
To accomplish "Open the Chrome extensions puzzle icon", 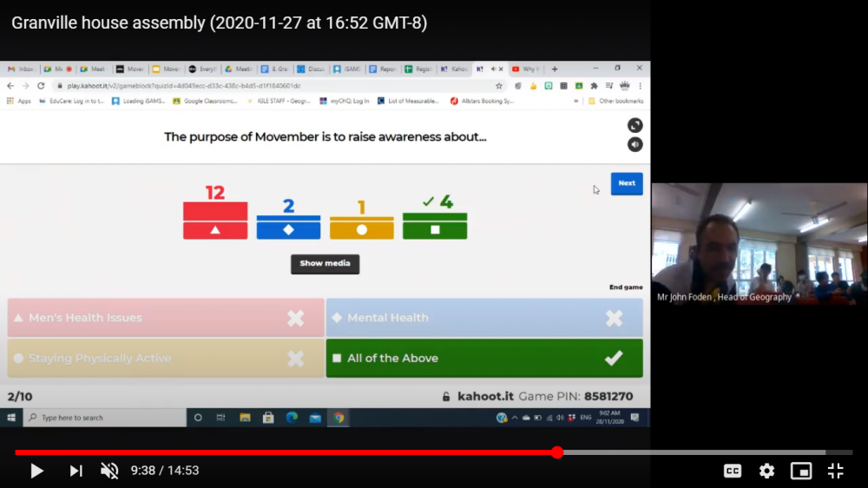I will (x=594, y=86).
